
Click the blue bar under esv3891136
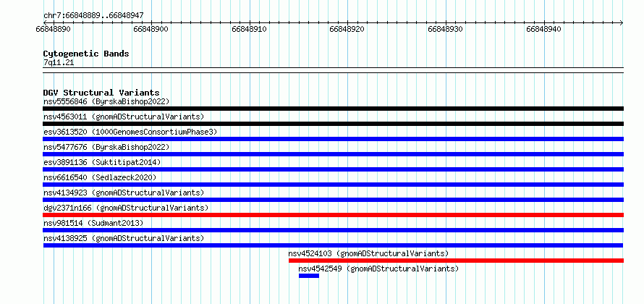pos(333,169)
